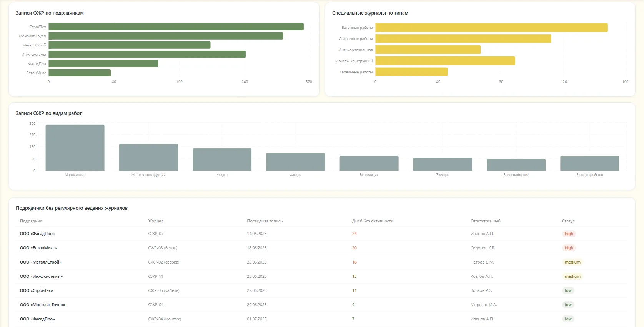The height and width of the screenshot is (327, 644).
Task: Click the Монолитные column in work types chart
Action: click(x=75, y=148)
